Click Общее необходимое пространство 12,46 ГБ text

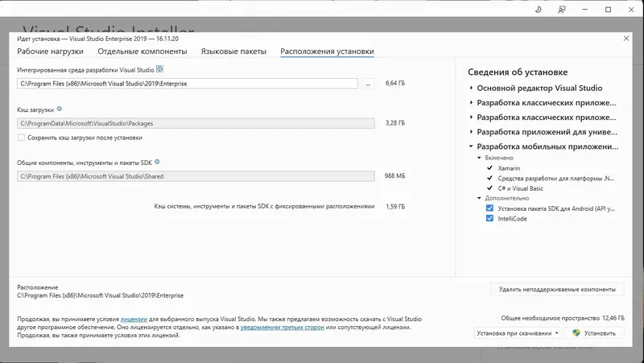pos(562,318)
